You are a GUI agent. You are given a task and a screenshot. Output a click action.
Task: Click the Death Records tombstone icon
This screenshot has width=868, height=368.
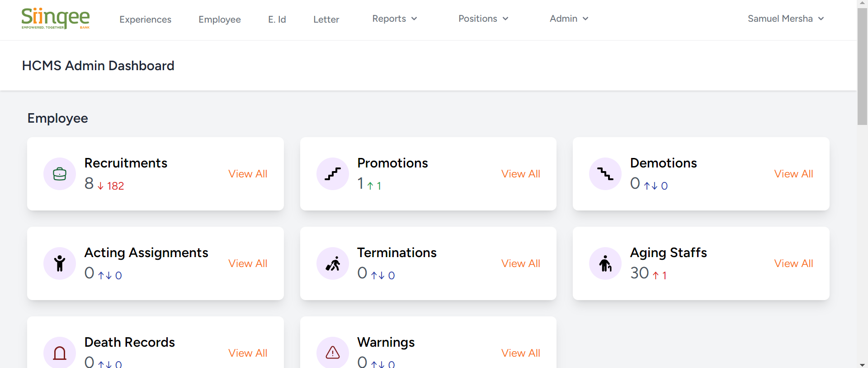click(60, 353)
